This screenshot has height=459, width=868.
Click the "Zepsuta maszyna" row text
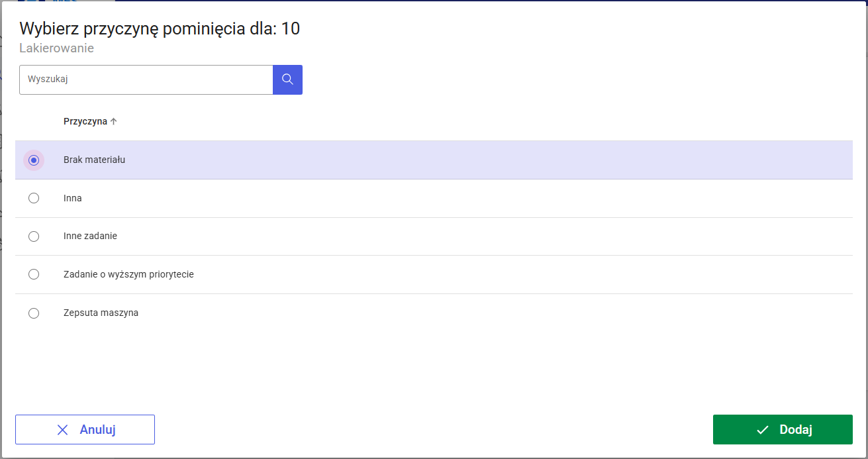(x=101, y=313)
